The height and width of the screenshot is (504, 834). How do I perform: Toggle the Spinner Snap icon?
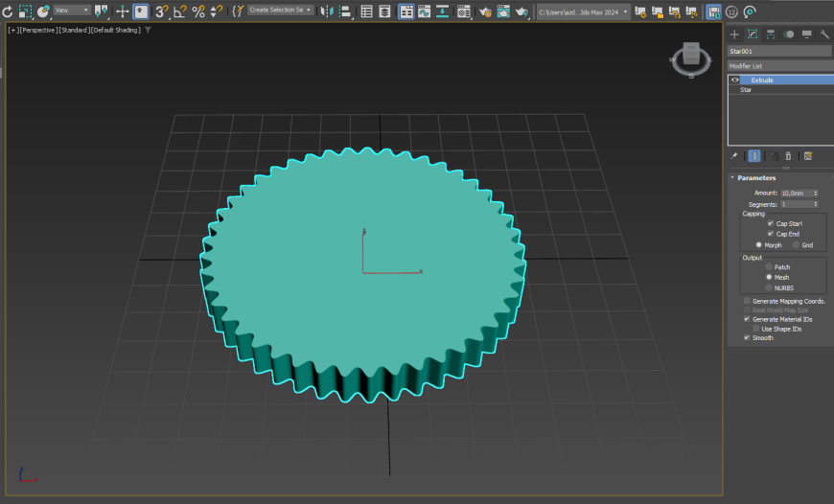pos(217,11)
